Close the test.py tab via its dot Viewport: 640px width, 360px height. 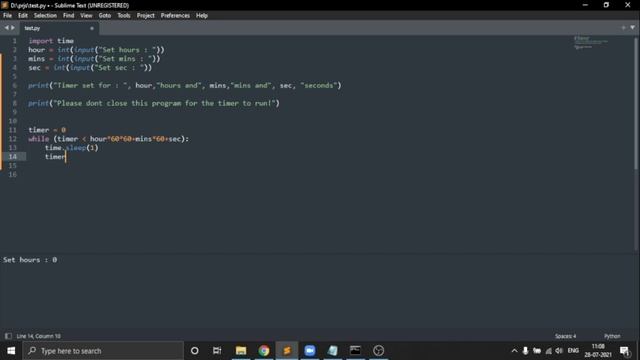92,29
